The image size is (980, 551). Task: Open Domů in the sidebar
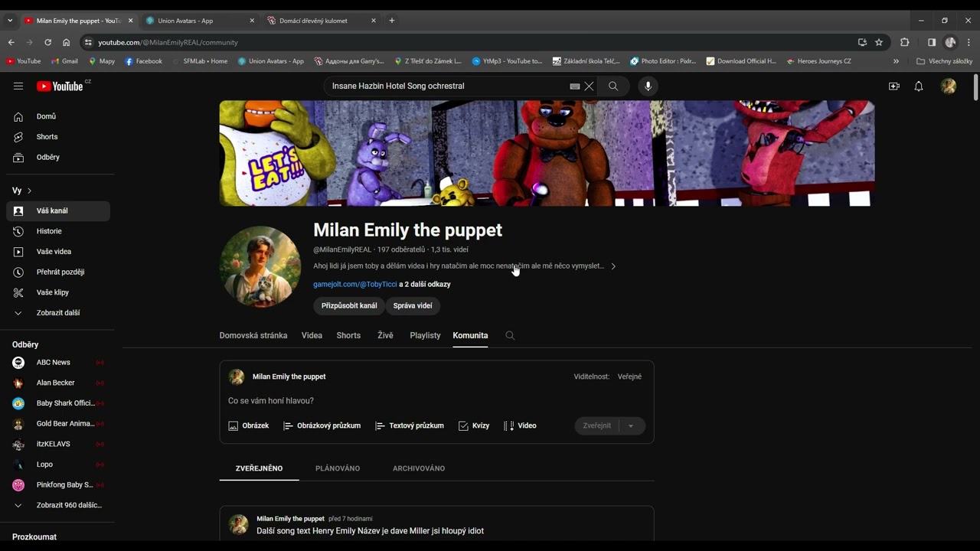(x=58, y=116)
